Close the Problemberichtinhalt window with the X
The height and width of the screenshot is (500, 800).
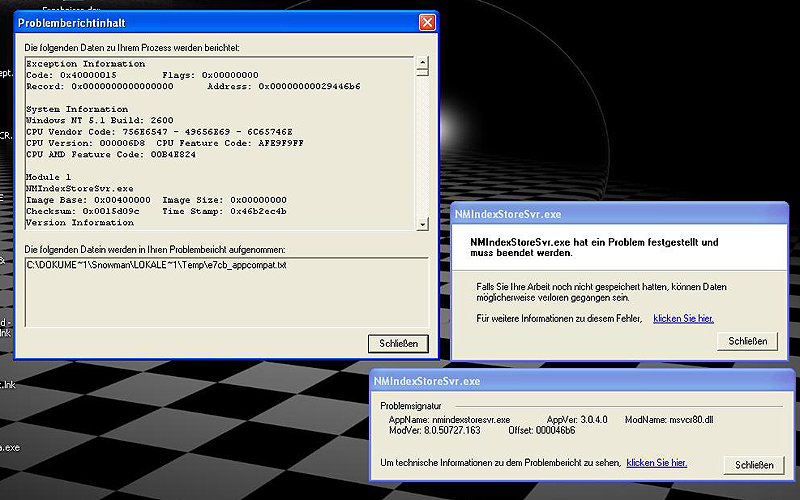click(426, 22)
